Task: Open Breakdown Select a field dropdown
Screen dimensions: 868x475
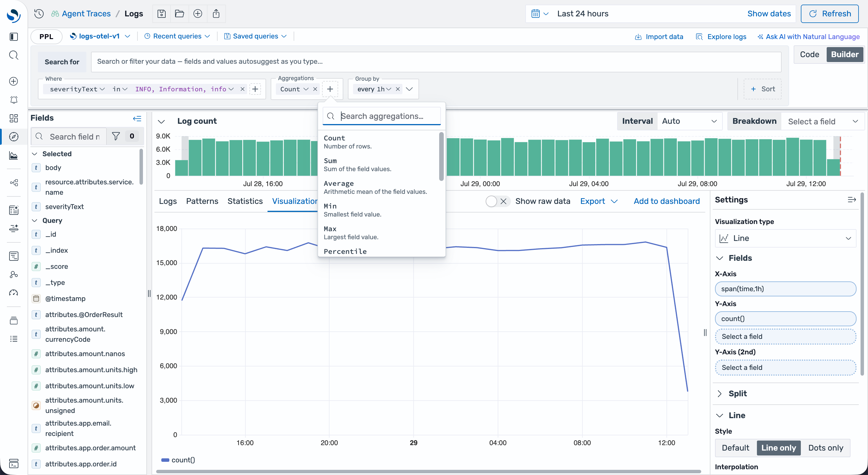Action: click(823, 121)
